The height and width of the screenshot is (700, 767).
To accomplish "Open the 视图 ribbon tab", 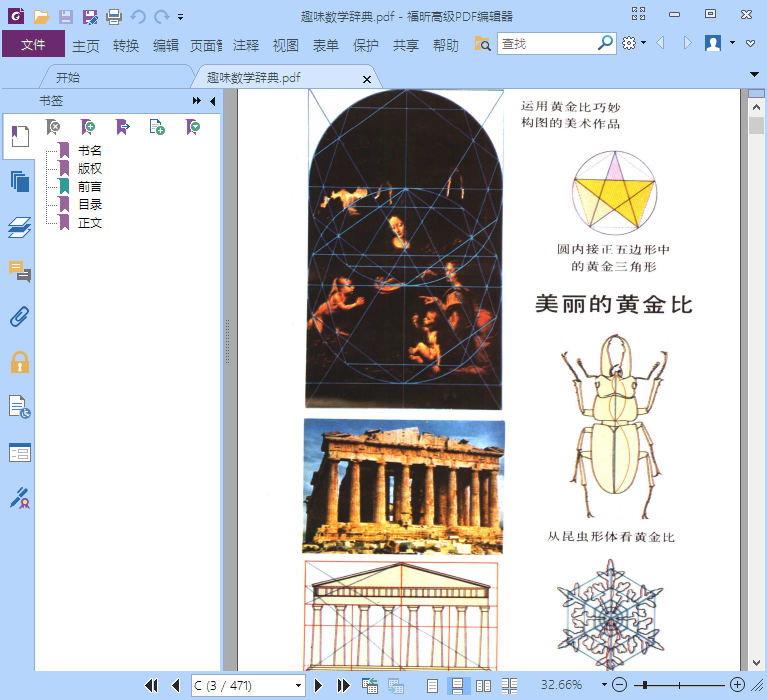I will point(286,45).
